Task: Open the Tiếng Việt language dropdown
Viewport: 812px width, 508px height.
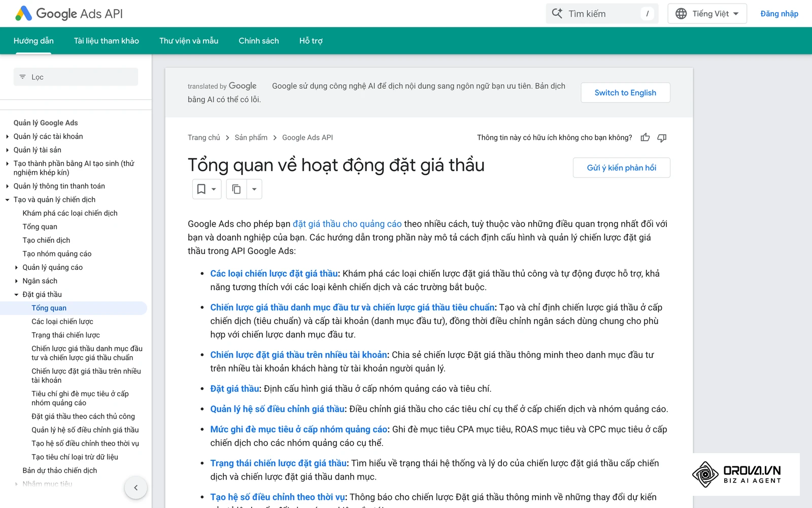Action: click(707, 14)
